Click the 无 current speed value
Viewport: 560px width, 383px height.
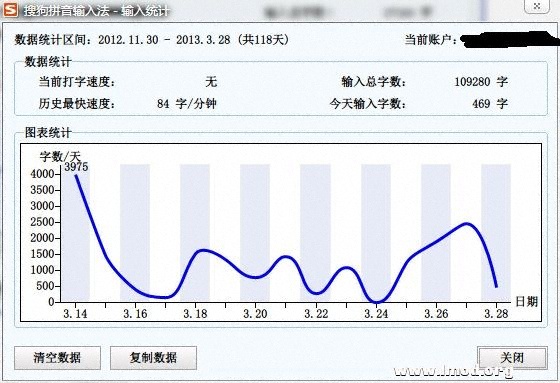[211, 82]
